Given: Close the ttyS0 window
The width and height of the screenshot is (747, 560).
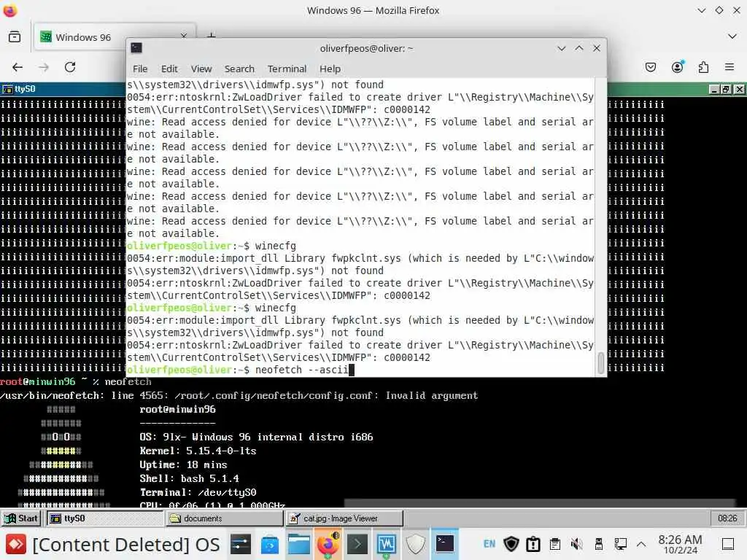Looking at the screenshot, I should pyautogui.click(x=739, y=89).
